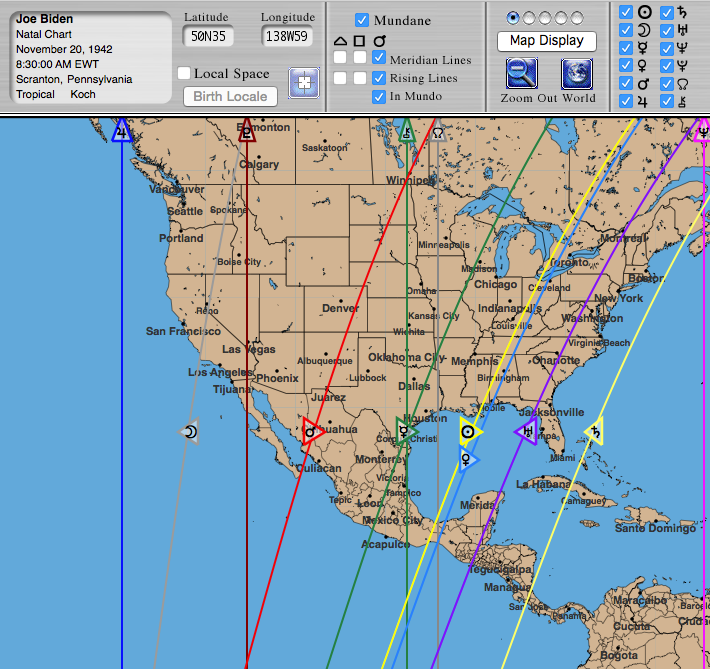Uncheck the Mundane checkbox
This screenshot has height=669, width=710.
pos(362,21)
